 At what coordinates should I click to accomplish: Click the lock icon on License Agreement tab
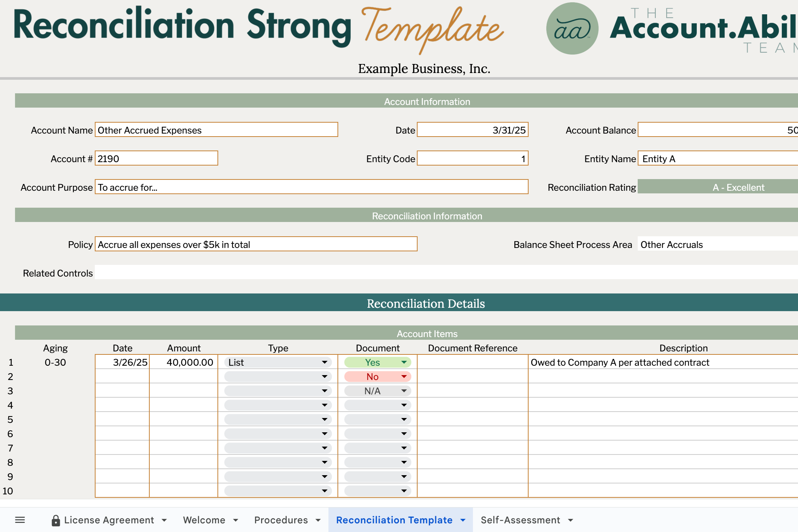[x=56, y=520]
